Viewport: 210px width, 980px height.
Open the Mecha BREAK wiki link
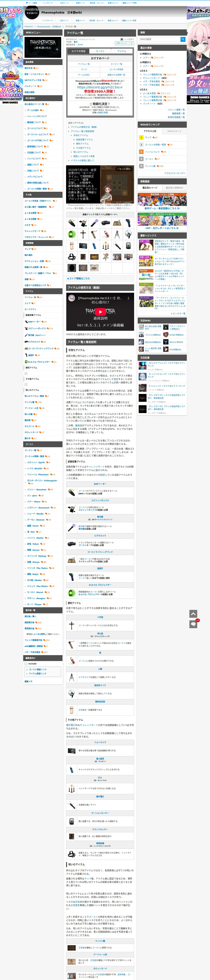(176, 342)
